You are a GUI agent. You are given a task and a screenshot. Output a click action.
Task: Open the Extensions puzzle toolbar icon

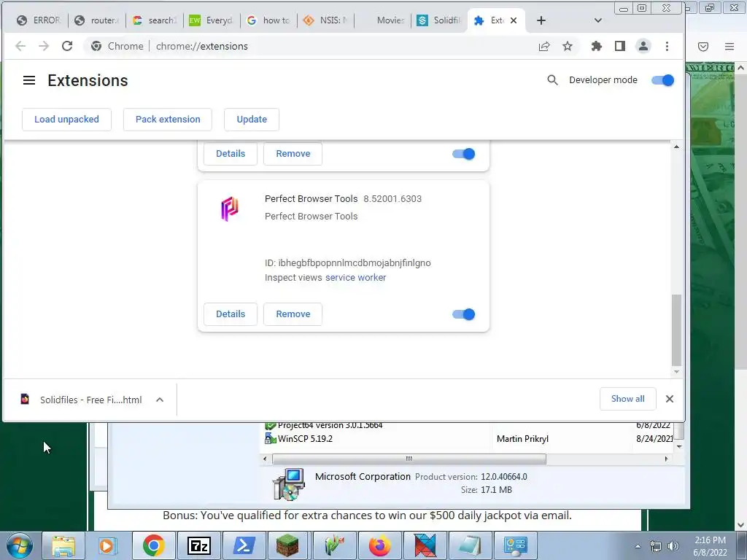(x=596, y=46)
